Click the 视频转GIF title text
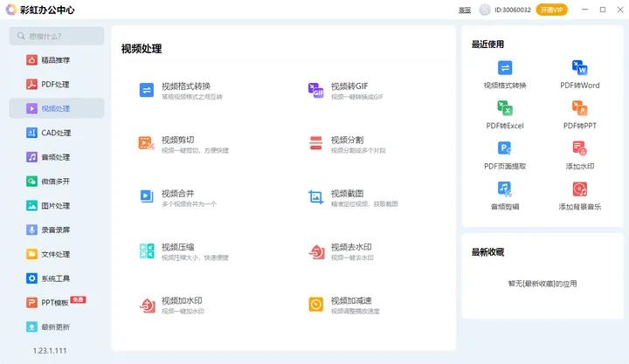This screenshot has height=364, width=629. pos(349,86)
